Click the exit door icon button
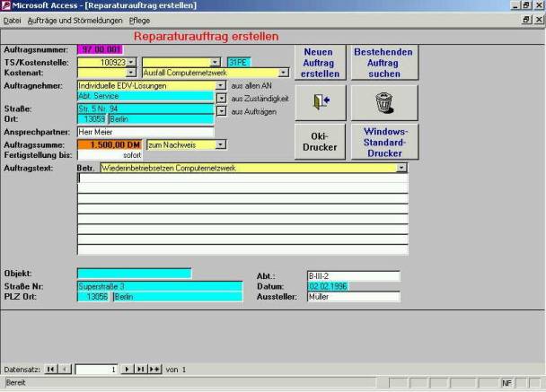Screen dimensions: 546x392 point(321,102)
